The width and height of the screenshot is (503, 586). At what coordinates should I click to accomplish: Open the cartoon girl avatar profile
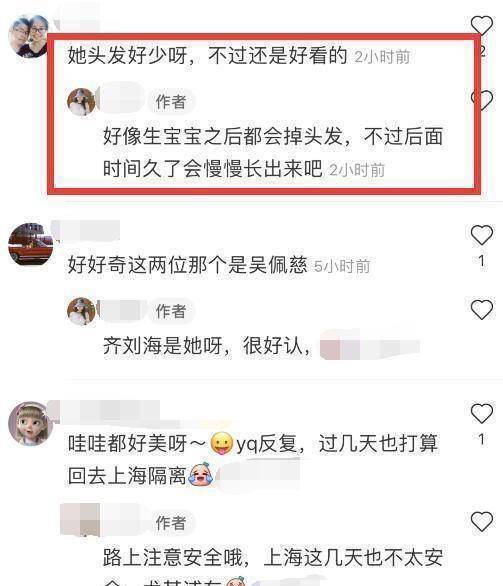(30, 423)
